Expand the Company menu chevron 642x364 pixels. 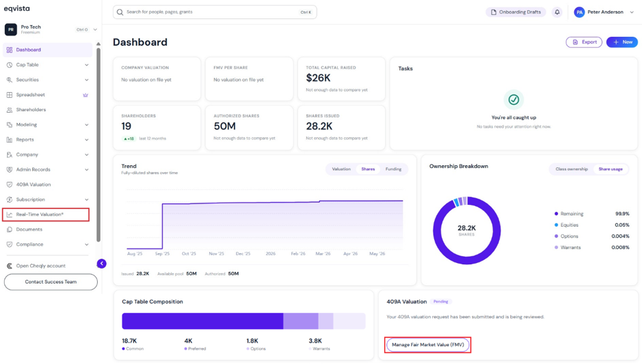tap(86, 154)
